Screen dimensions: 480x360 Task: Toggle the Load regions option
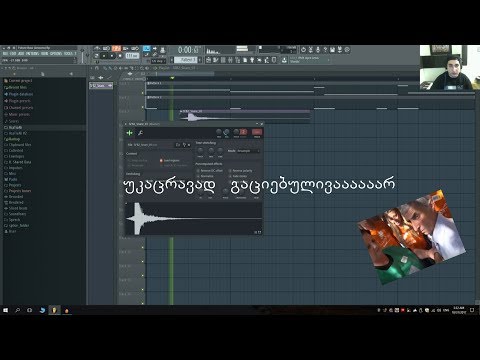point(170,161)
